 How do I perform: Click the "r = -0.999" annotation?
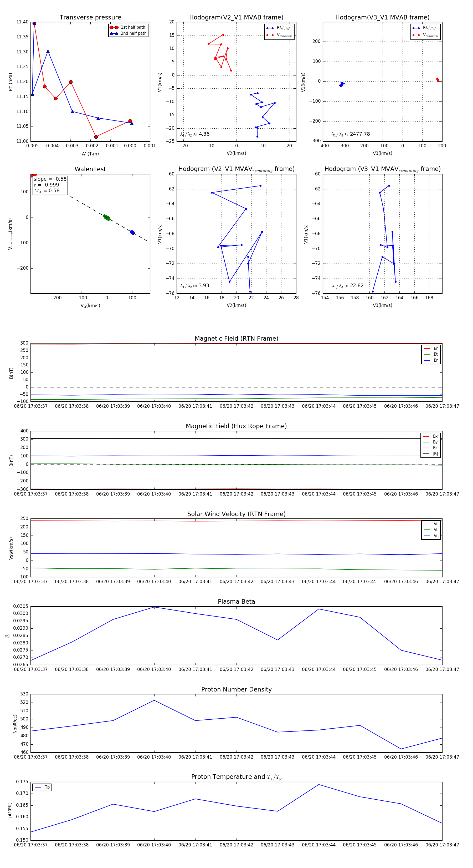click(x=46, y=185)
